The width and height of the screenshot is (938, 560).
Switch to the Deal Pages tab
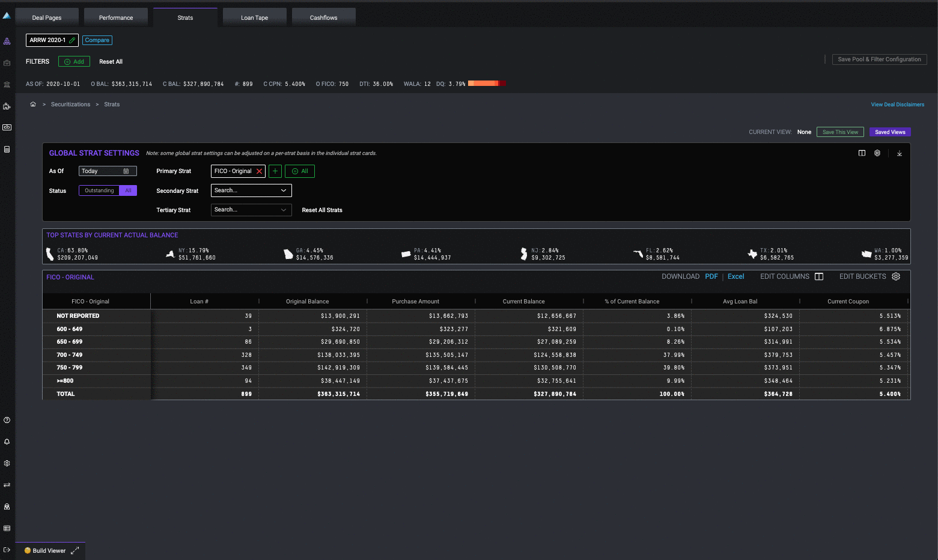47,17
